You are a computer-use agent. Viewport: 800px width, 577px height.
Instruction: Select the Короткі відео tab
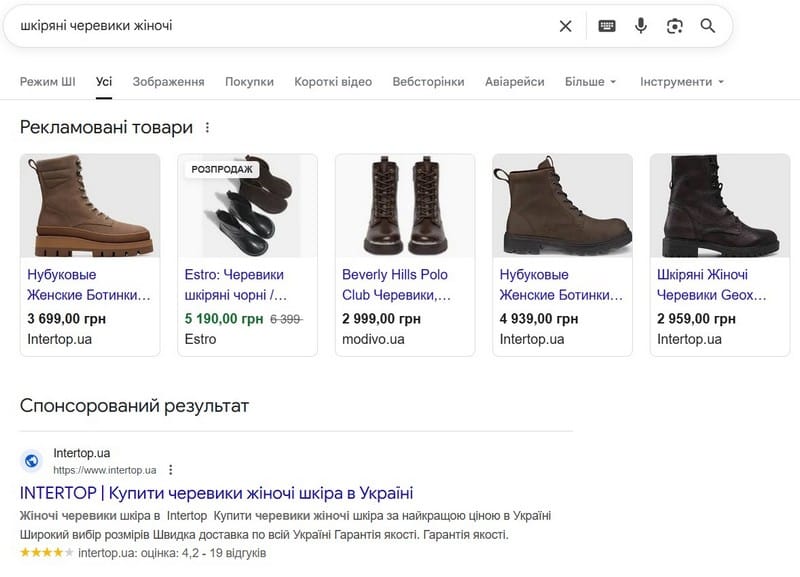(333, 82)
